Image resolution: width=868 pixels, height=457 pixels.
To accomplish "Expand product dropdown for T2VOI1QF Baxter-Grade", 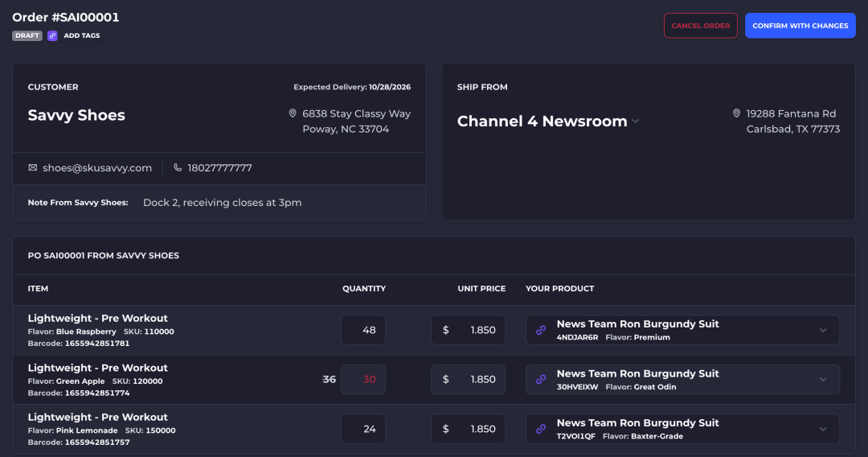I will click(823, 429).
